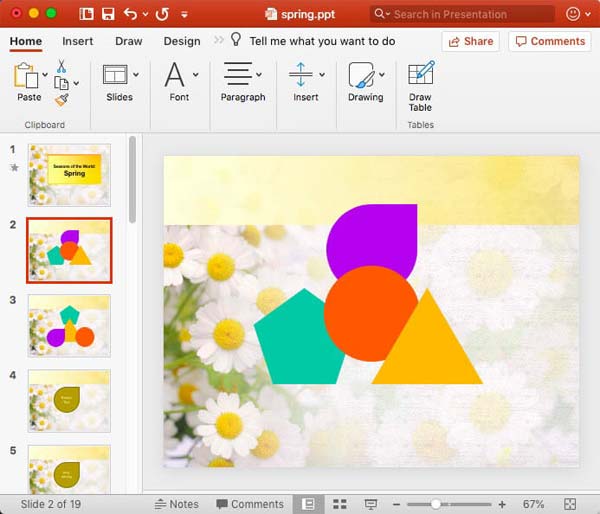Toggle Normal view in status bar
Image resolution: width=600 pixels, height=514 pixels.
[x=308, y=504]
